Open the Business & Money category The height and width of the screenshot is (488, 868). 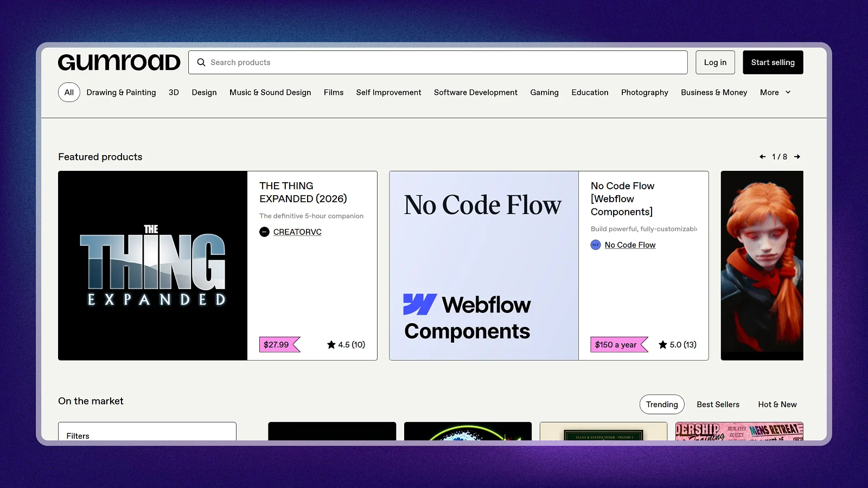point(714,92)
